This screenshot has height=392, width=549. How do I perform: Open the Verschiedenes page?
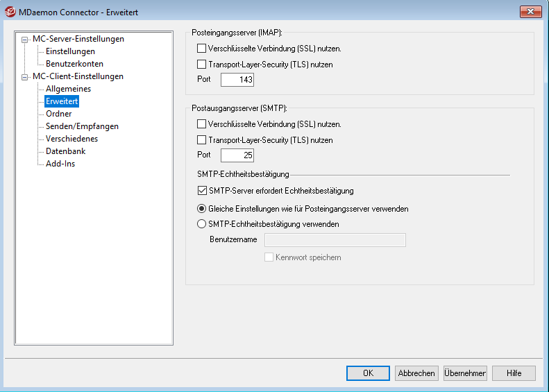pos(71,139)
